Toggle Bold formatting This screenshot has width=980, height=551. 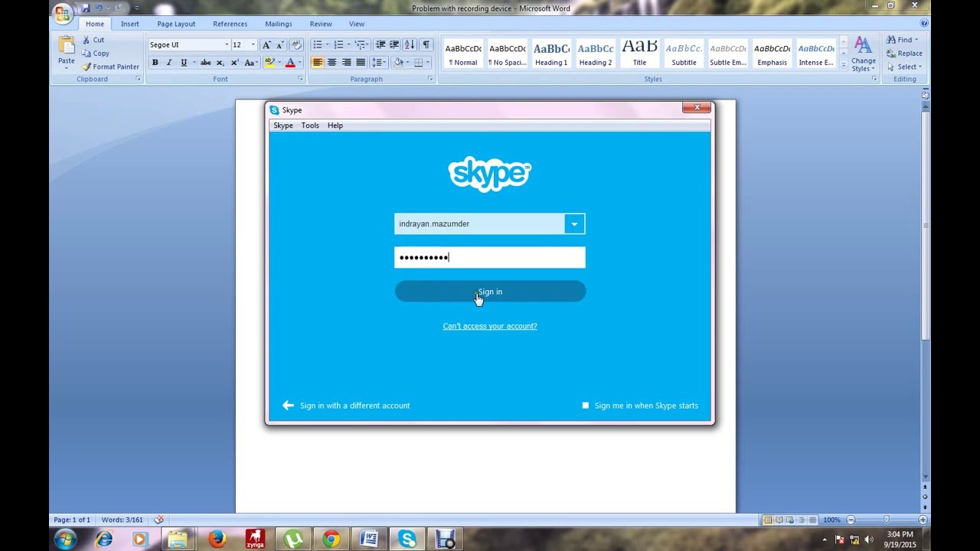click(x=155, y=63)
